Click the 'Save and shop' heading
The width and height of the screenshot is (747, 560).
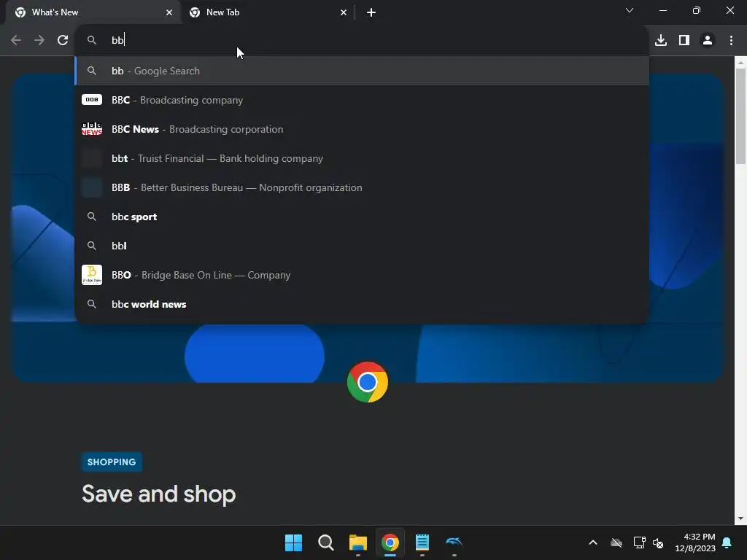158,494
